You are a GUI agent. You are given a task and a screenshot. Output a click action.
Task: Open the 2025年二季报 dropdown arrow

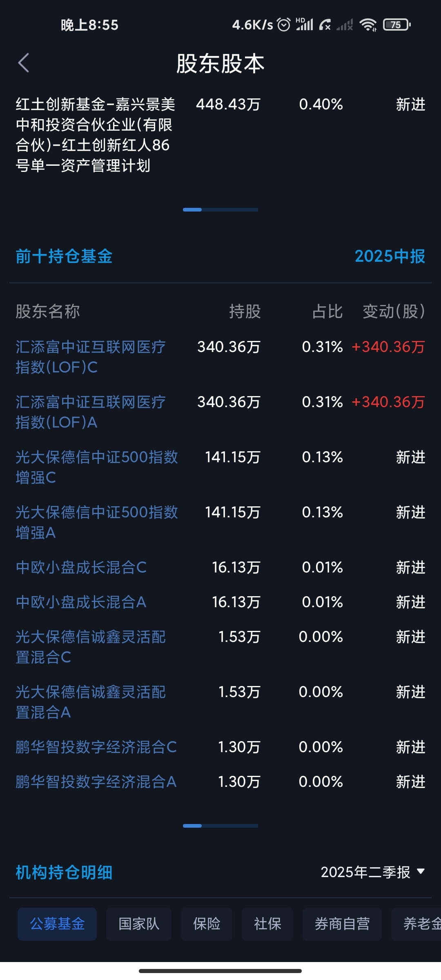point(421,872)
